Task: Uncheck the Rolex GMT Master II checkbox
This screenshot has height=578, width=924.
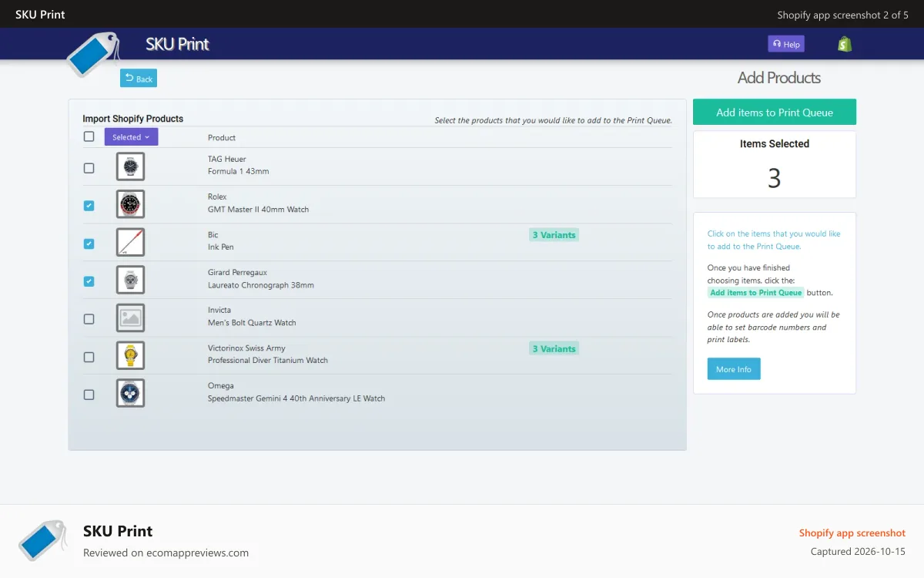Action: click(x=89, y=206)
